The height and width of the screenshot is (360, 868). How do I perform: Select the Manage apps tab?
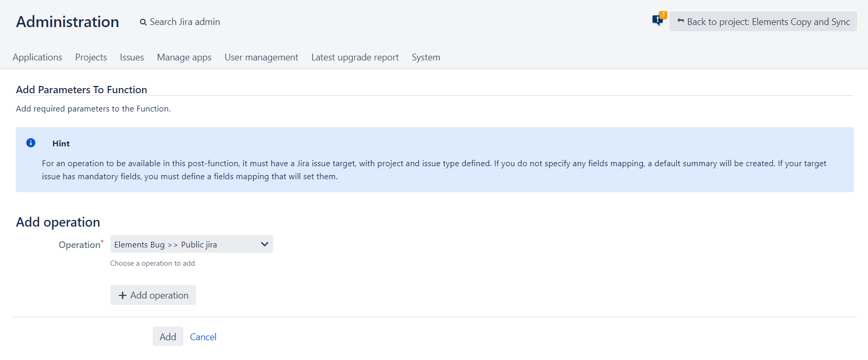[x=184, y=57]
